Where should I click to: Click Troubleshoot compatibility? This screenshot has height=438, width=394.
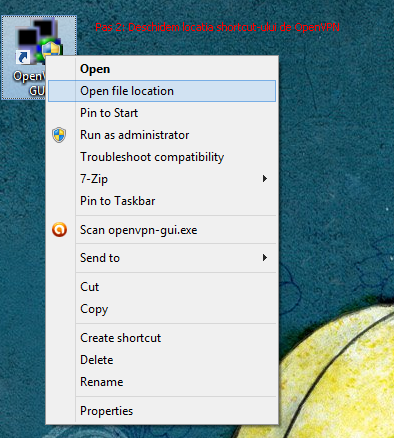click(x=162, y=157)
